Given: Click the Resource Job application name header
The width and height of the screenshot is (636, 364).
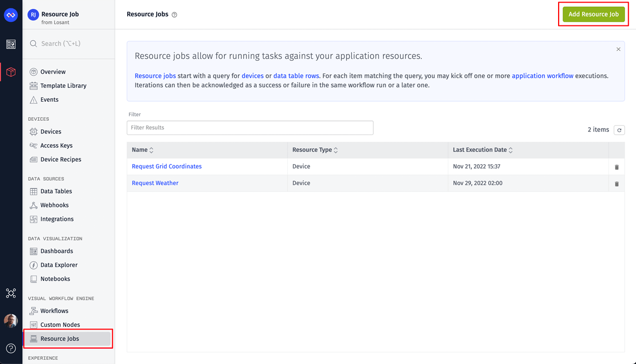Looking at the screenshot, I should click(60, 14).
